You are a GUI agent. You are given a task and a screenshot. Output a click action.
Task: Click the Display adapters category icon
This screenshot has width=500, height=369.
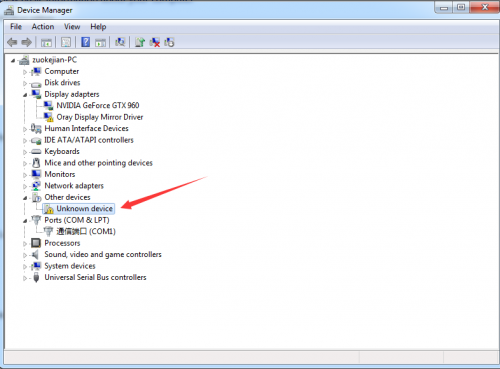[x=36, y=94]
